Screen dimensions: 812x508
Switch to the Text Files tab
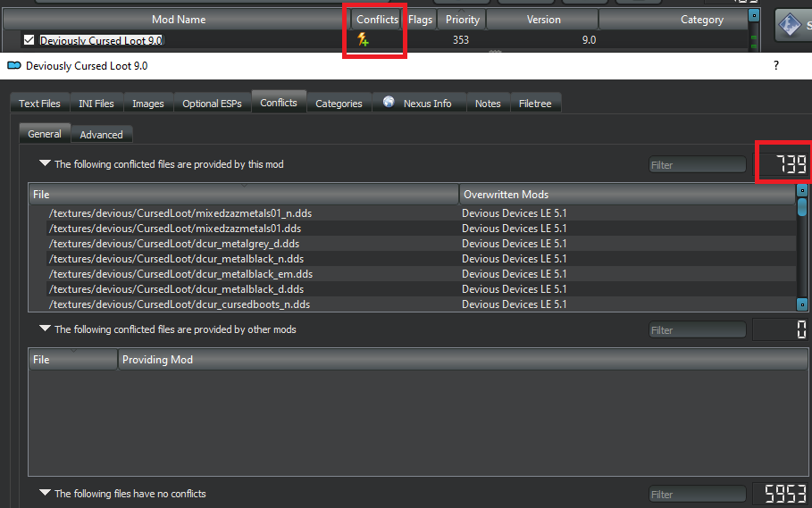point(39,104)
